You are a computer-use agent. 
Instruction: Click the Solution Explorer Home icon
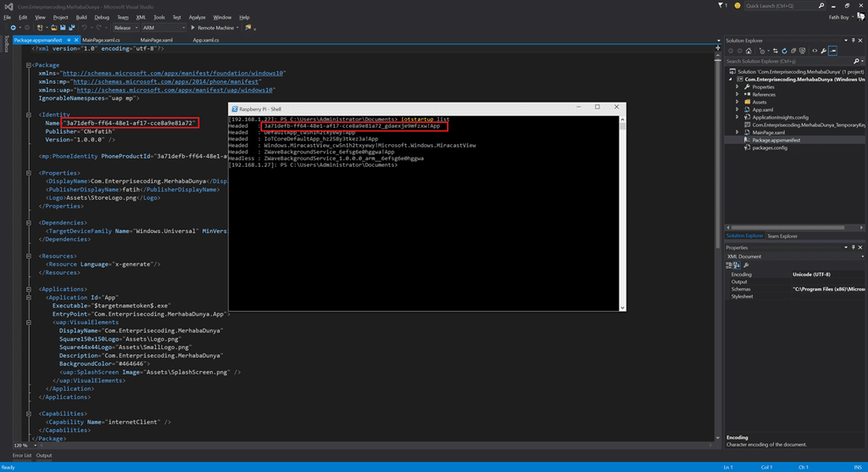pyautogui.click(x=748, y=51)
